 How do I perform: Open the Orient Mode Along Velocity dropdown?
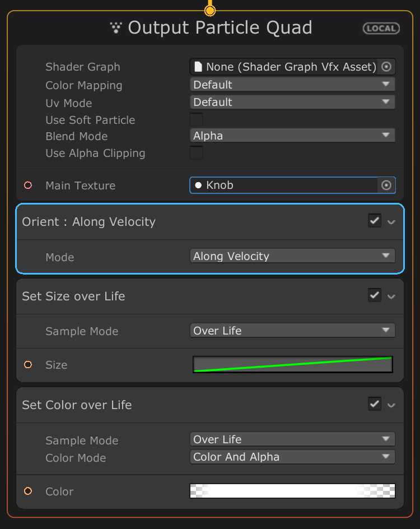pyautogui.click(x=292, y=256)
